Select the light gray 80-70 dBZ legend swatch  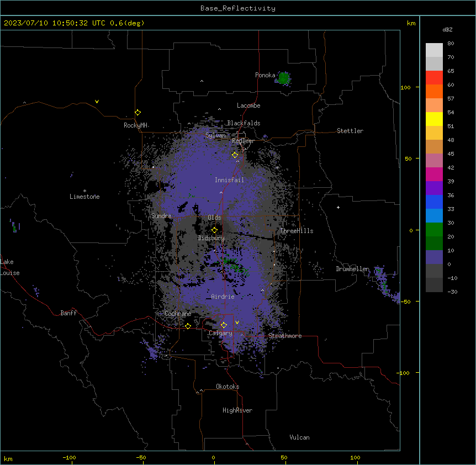(434, 50)
